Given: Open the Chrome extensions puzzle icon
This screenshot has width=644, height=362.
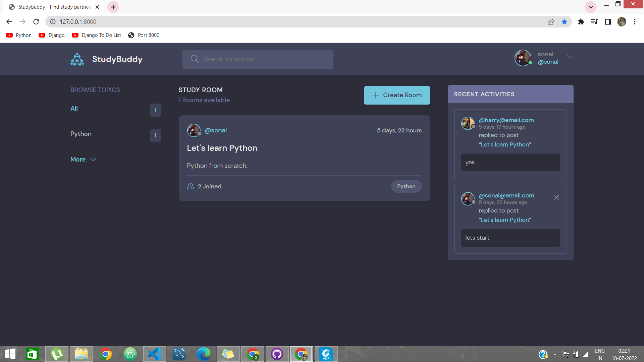Looking at the screenshot, I should click(x=581, y=22).
